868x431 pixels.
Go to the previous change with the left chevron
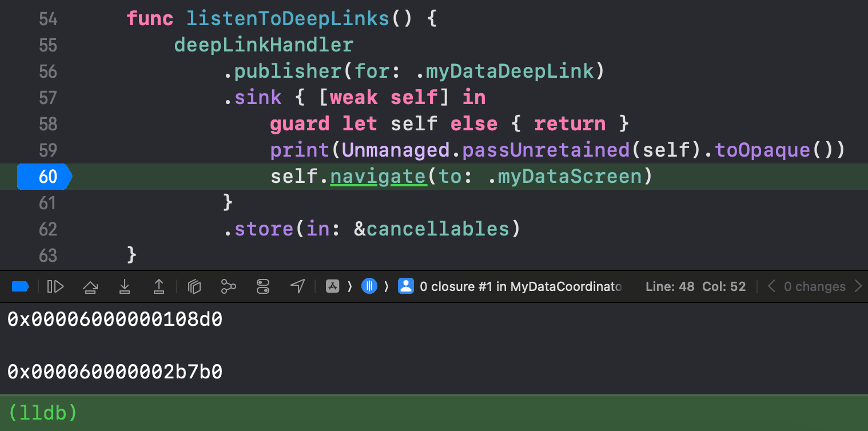pyautogui.click(x=771, y=286)
